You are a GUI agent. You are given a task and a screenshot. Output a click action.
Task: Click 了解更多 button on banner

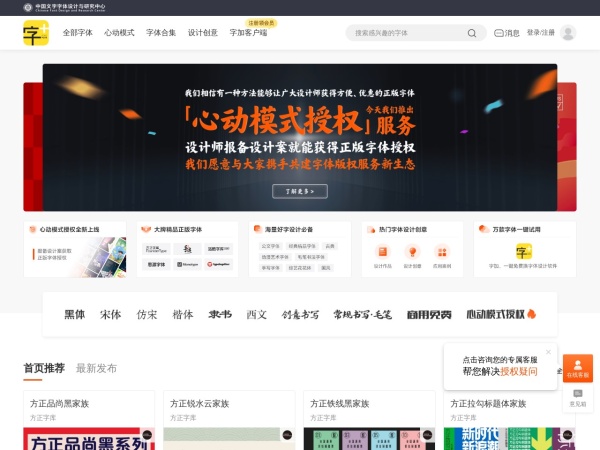point(299,191)
